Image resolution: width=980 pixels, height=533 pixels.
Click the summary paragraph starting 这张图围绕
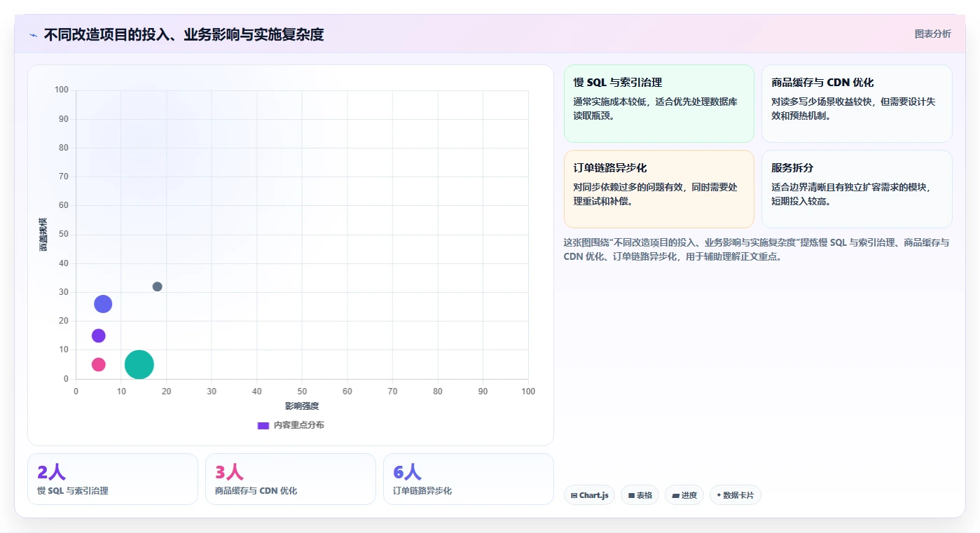[x=757, y=249]
